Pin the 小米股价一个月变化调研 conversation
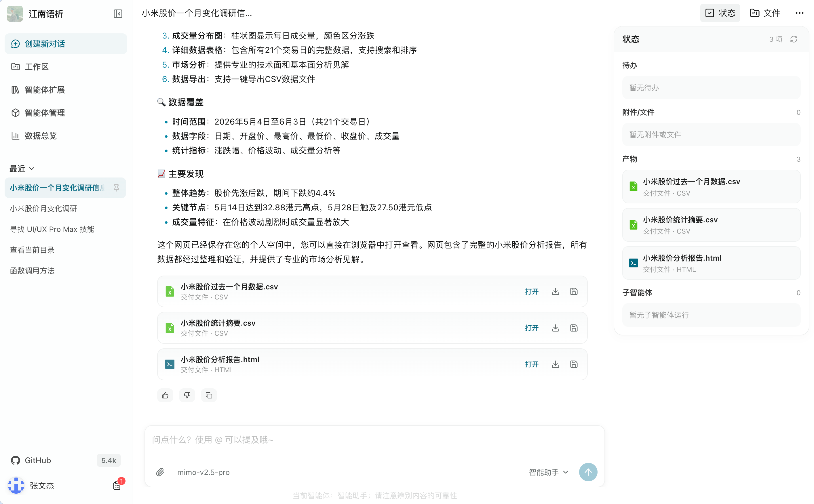The height and width of the screenshot is (504, 814). [116, 188]
